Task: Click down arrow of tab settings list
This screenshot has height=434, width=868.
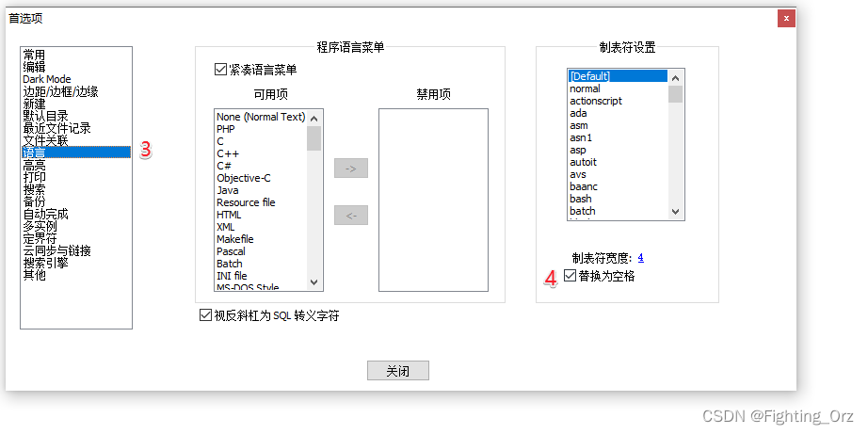Action: pyautogui.click(x=675, y=212)
